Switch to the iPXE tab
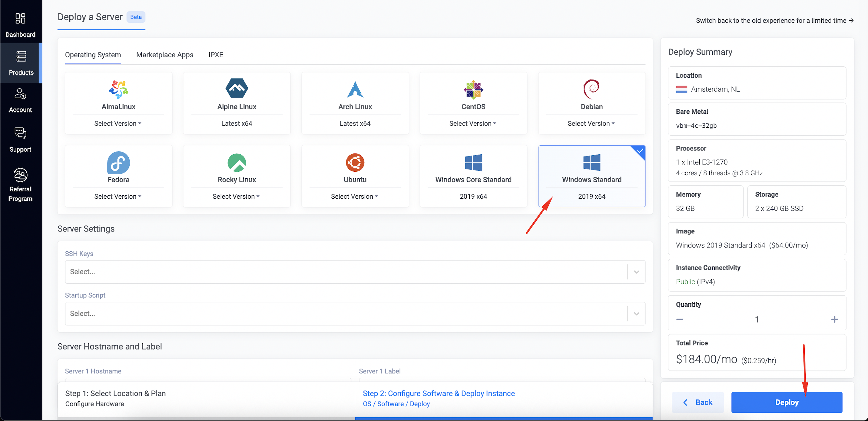The height and width of the screenshot is (421, 868). point(216,55)
